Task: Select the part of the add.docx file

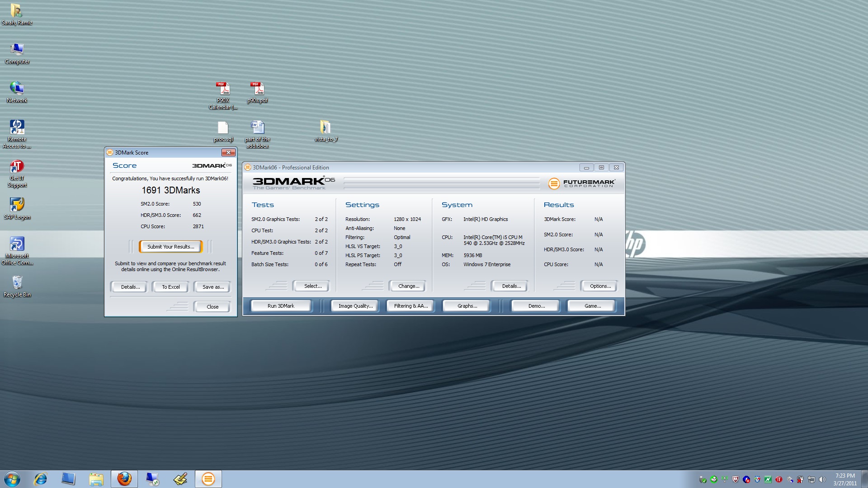Action: (x=257, y=134)
